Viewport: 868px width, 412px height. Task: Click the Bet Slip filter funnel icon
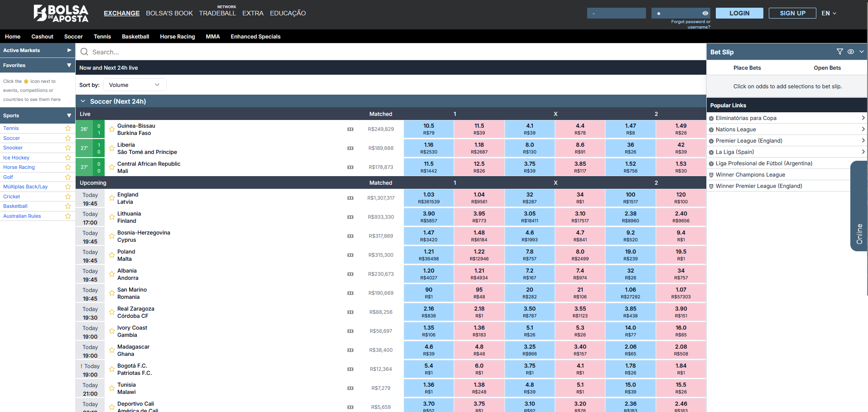click(x=839, y=52)
